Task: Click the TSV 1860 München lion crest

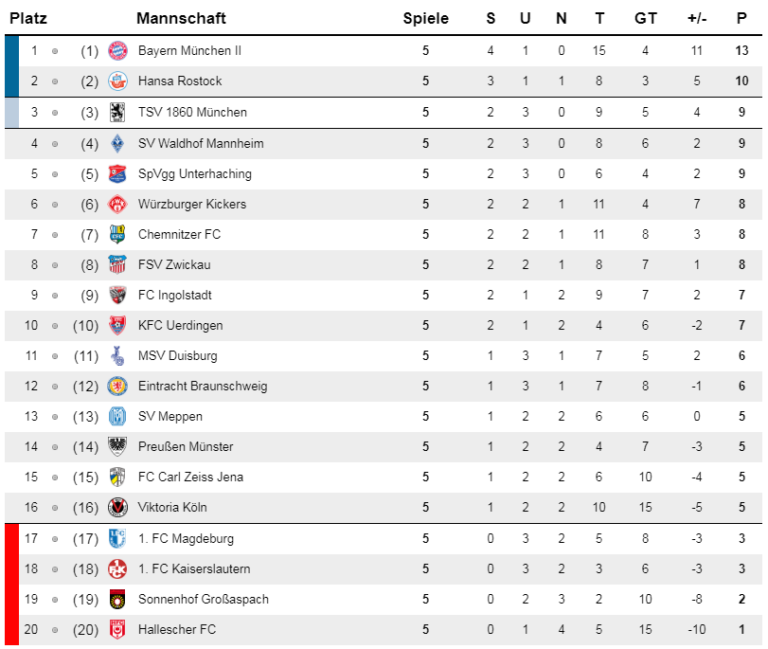Action: 118,112
